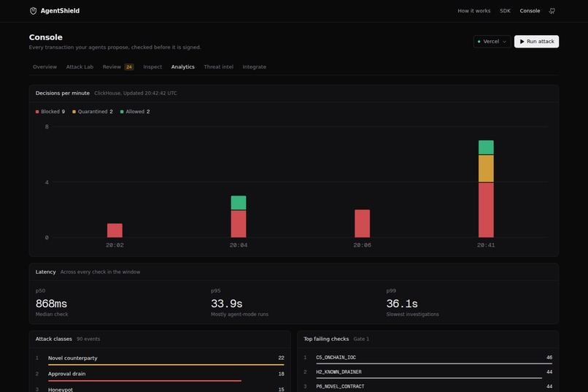The width and height of the screenshot is (588, 392).
Task: Click the Latency section heading
Action: pyautogui.click(x=45, y=272)
